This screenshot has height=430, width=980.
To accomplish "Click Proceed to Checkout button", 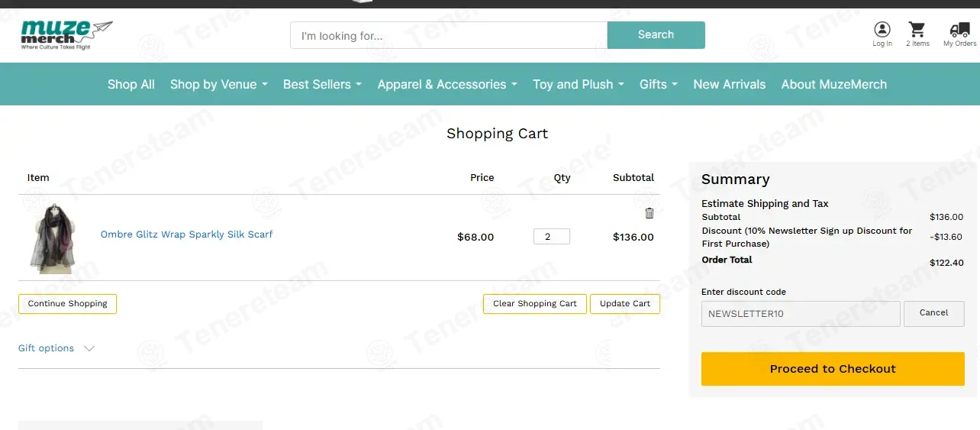I will click(833, 369).
